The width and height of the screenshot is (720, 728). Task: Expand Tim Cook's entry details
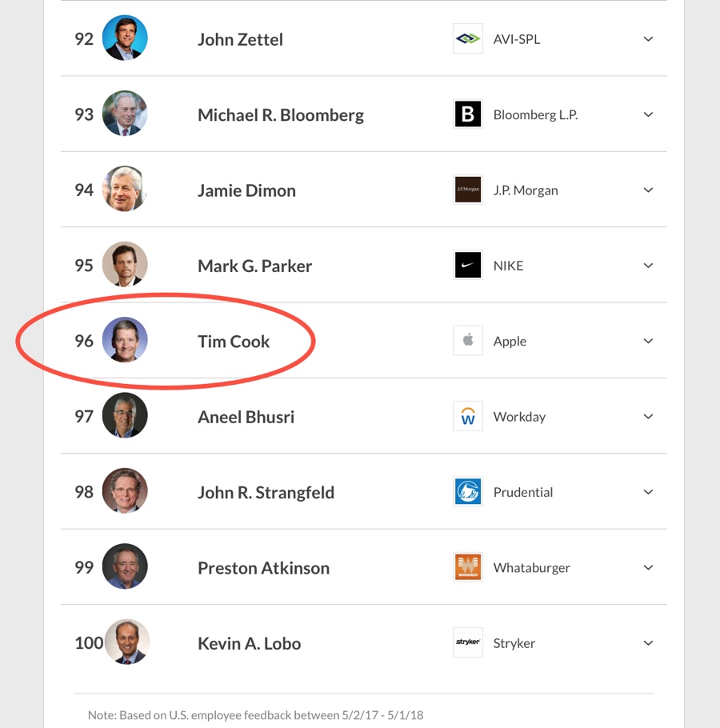click(x=648, y=340)
